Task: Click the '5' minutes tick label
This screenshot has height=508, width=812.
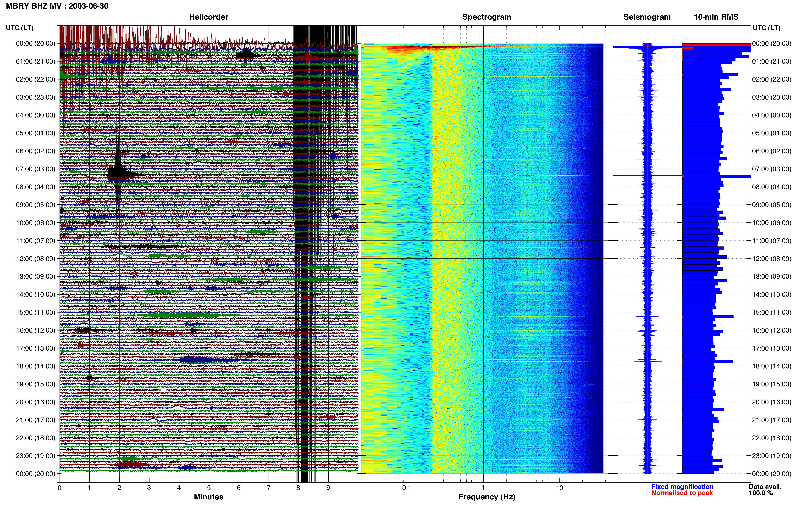Action: pos(209,488)
